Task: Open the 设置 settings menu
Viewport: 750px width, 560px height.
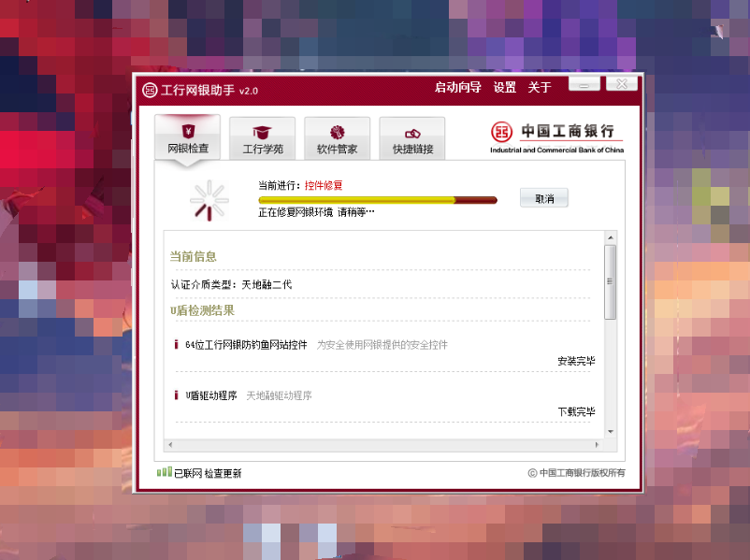Action: click(x=505, y=88)
